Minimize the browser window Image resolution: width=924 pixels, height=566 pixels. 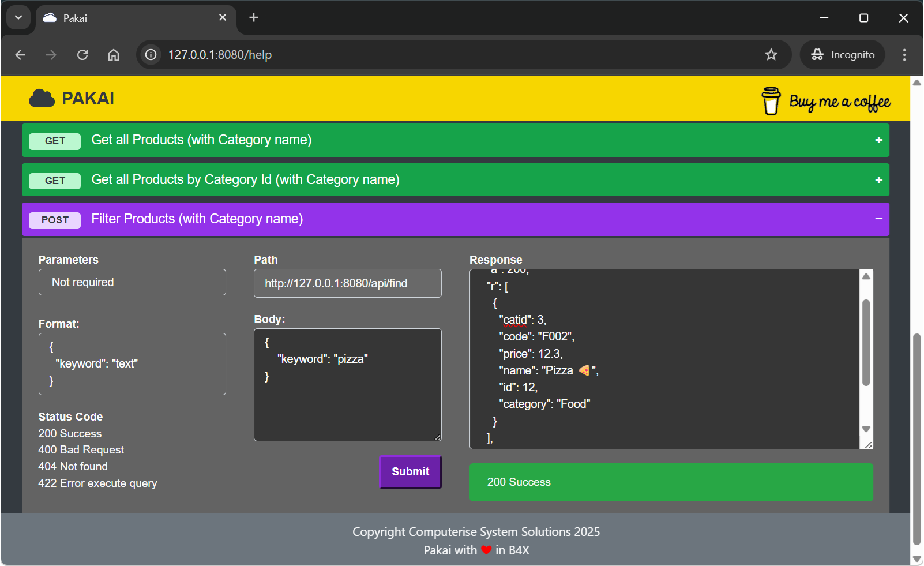click(x=824, y=18)
